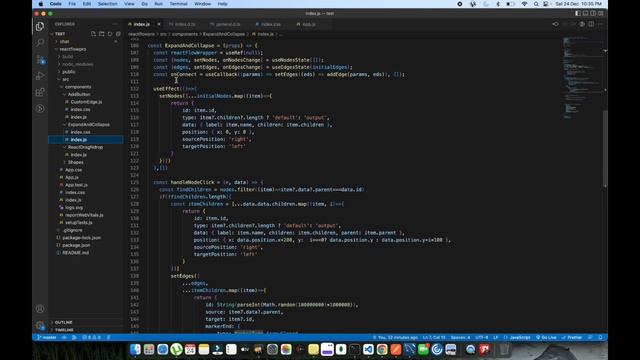
Task: Open logo.svg in the file tree
Action: [73, 207]
